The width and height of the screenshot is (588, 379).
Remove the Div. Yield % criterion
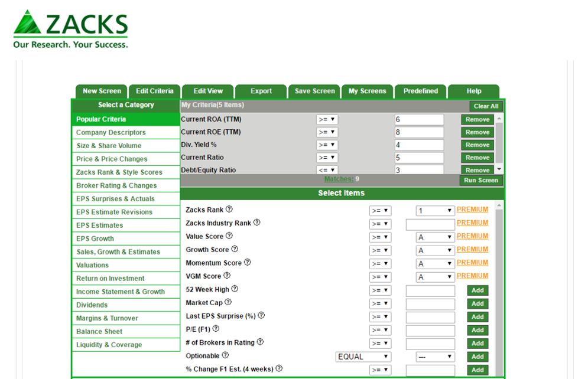[x=477, y=145]
